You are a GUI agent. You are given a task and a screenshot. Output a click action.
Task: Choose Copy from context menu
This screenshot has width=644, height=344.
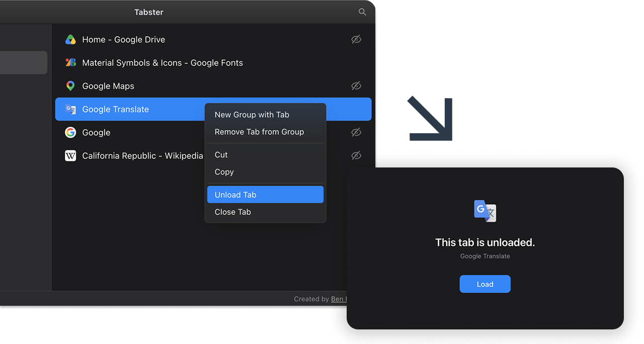(x=265, y=172)
